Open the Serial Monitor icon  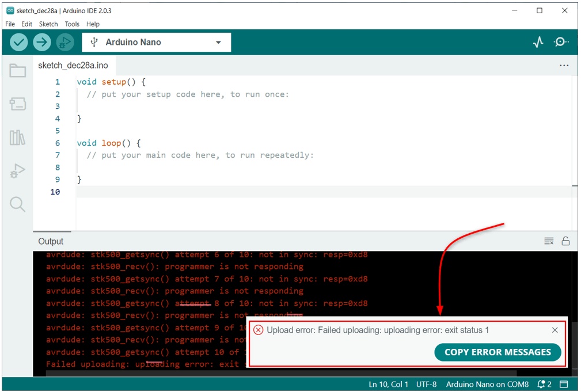(x=561, y=41)
